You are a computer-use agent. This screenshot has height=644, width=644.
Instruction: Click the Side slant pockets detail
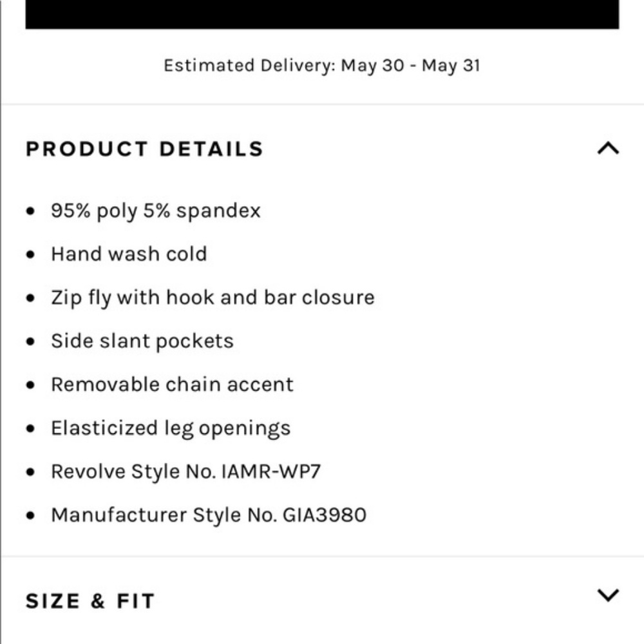click(142, 341)
